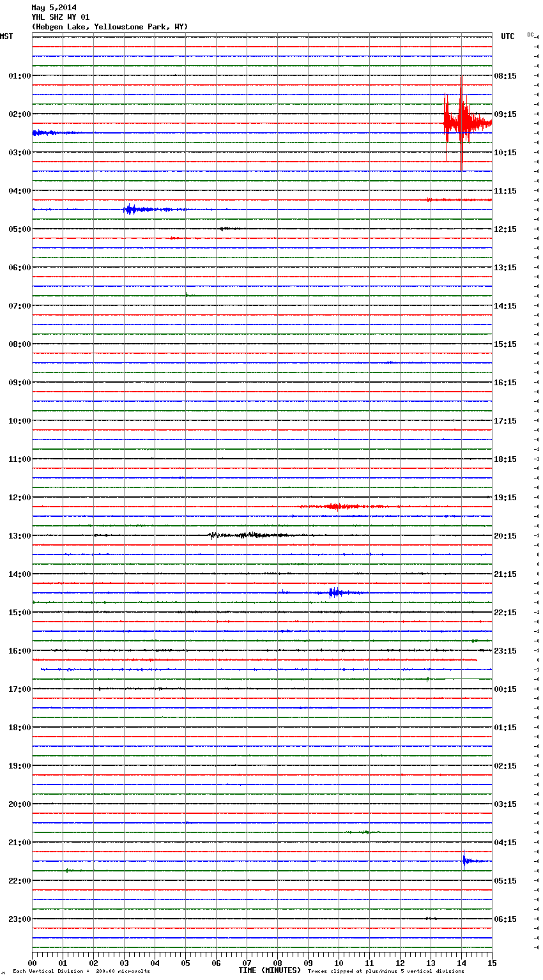Click the "14:15" UTC time label
The width and height of the screenshot is (543, 980).
click(505, 306)
